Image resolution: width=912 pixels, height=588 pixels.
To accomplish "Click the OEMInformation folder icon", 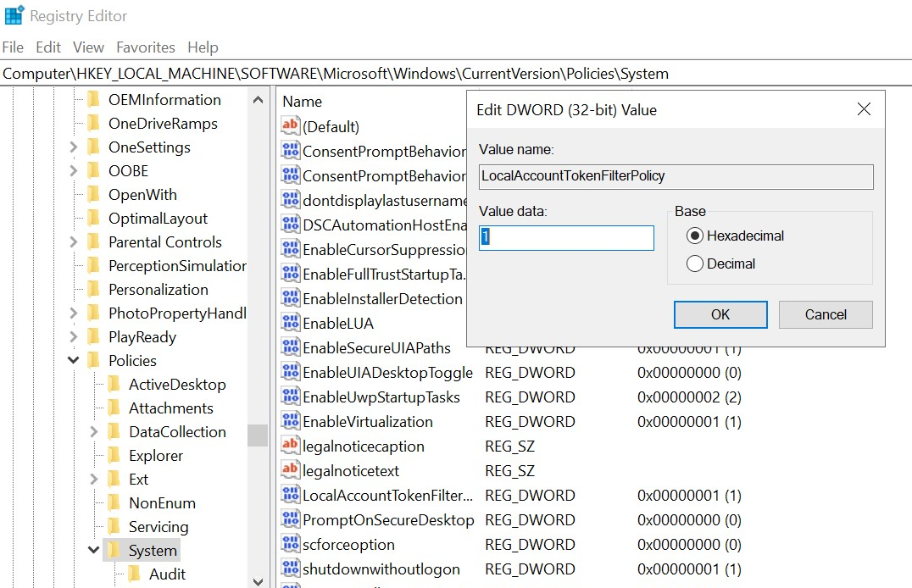I will point(93,99).
